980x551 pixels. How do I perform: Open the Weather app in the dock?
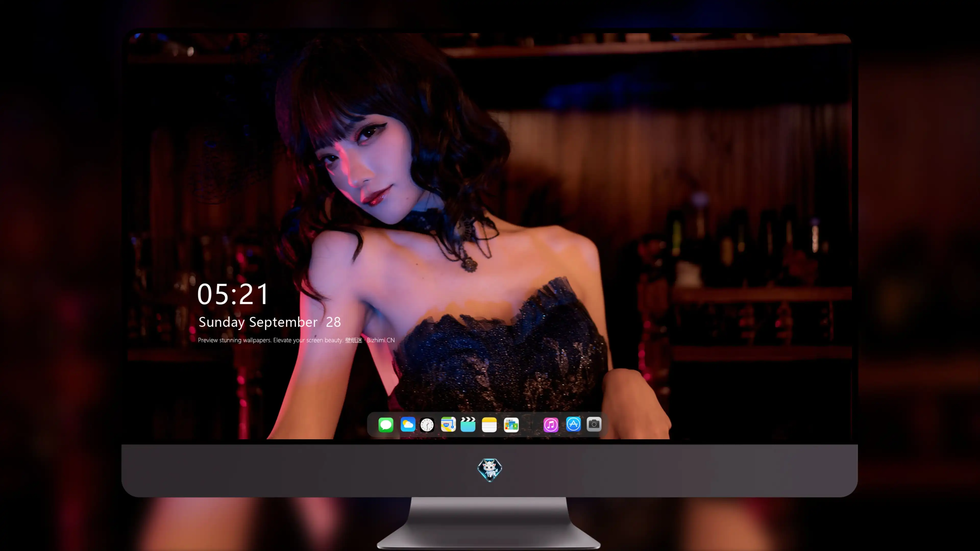coord(408,424)
